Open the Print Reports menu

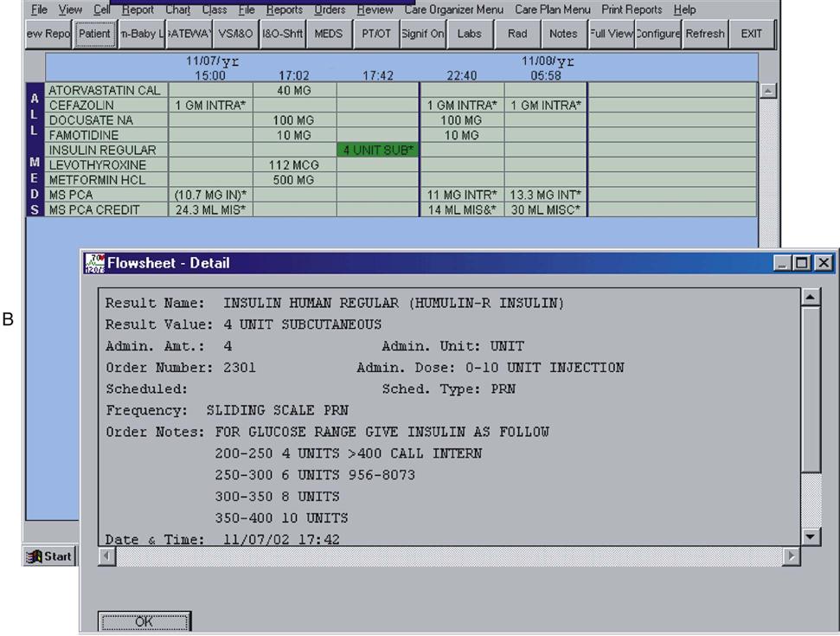[632, 10]
